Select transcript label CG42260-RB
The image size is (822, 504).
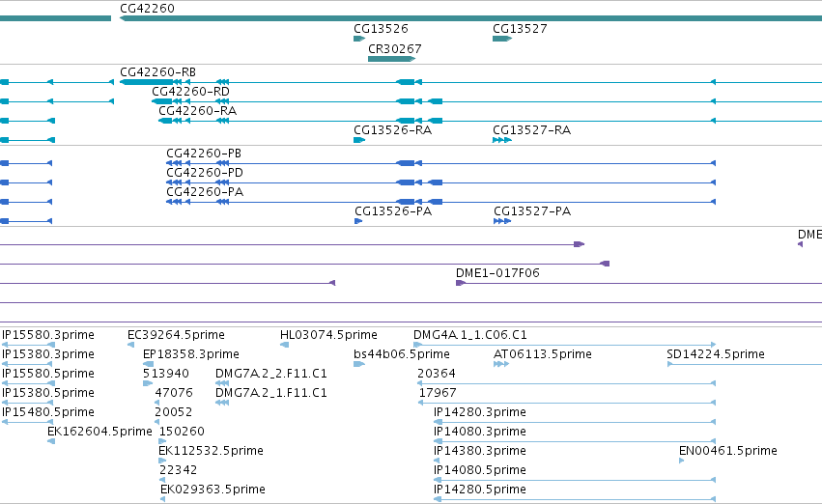[157, 72]
